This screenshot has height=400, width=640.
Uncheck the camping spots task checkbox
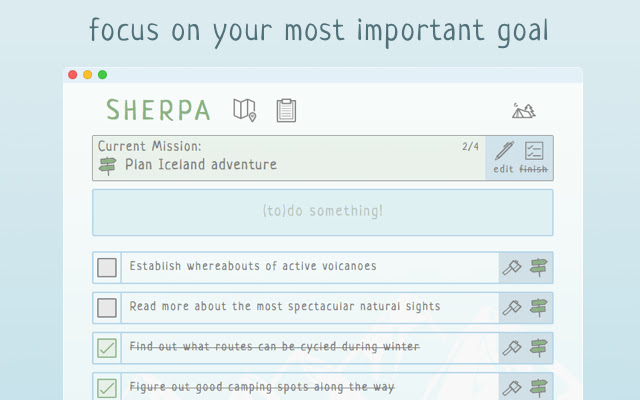tap(107, 386)
